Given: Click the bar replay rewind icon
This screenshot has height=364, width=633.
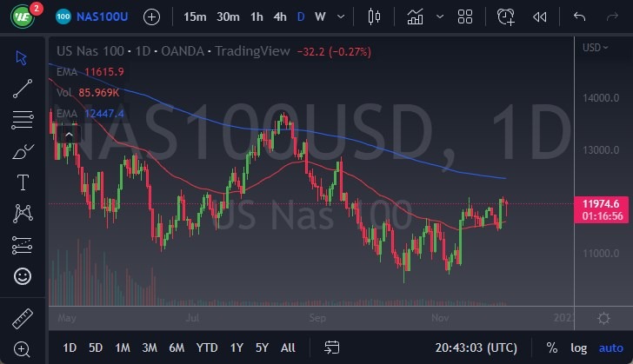Looking at the screenshot, I should click(x=540, y=17).
